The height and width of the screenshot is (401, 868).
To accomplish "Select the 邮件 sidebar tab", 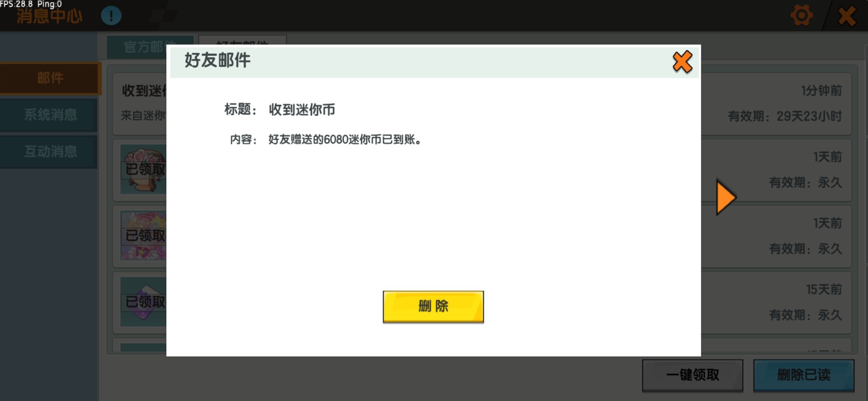I will click(x=50, y=78).
